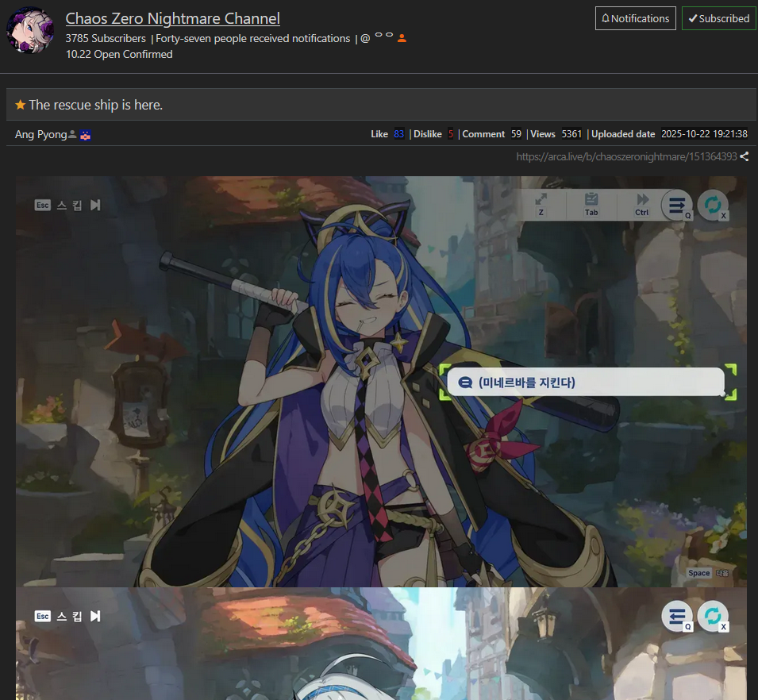Click the star icon in the post title

point(21,105)
